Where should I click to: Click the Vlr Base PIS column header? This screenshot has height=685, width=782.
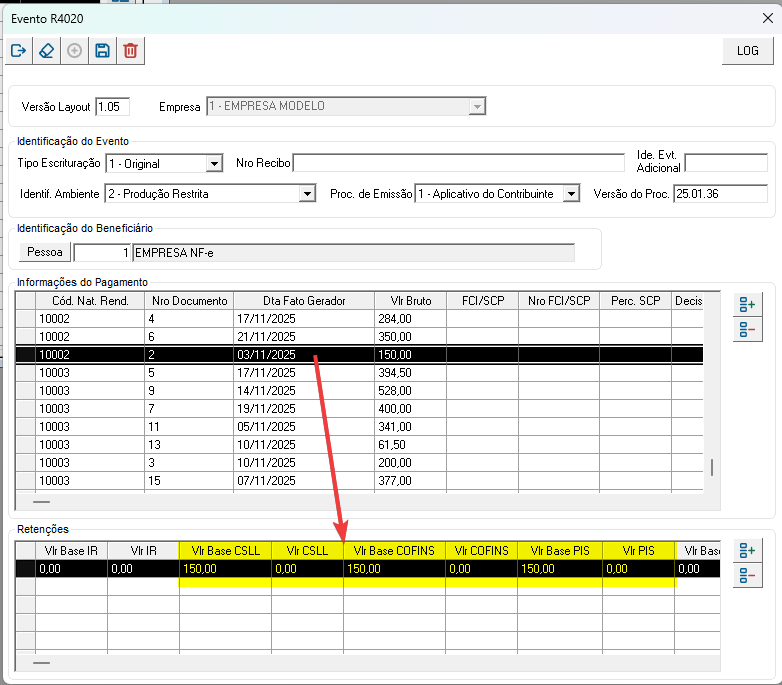(x=560, y=550)
